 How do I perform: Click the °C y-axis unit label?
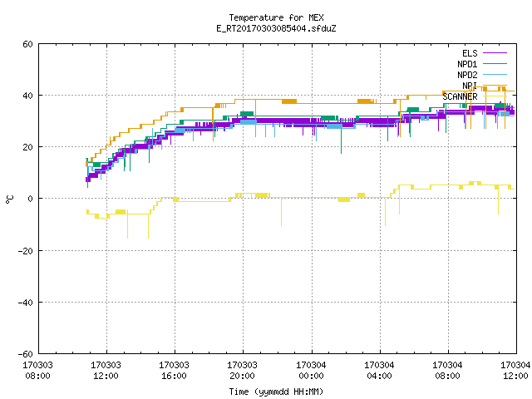click(9, 199)
